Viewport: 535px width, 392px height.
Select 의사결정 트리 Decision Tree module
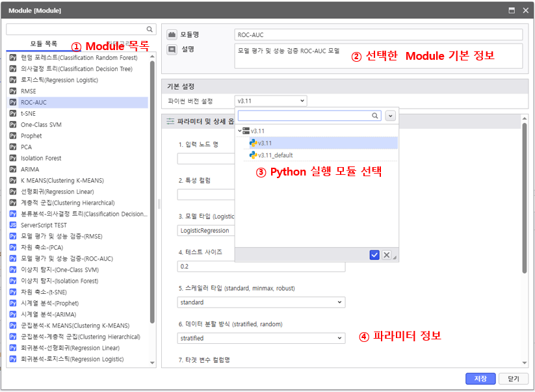[x=78, y=69]
